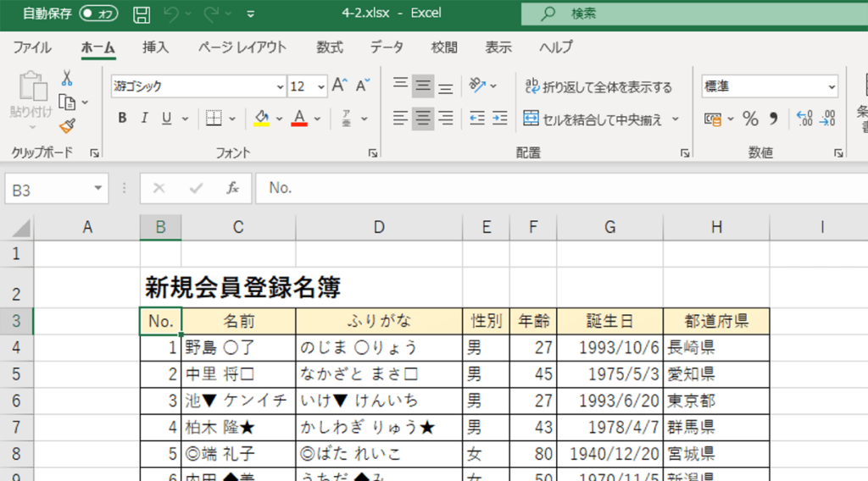868x481 pixels.
Task: Click Decrease Font Size icon
Action: click(363, 86)
